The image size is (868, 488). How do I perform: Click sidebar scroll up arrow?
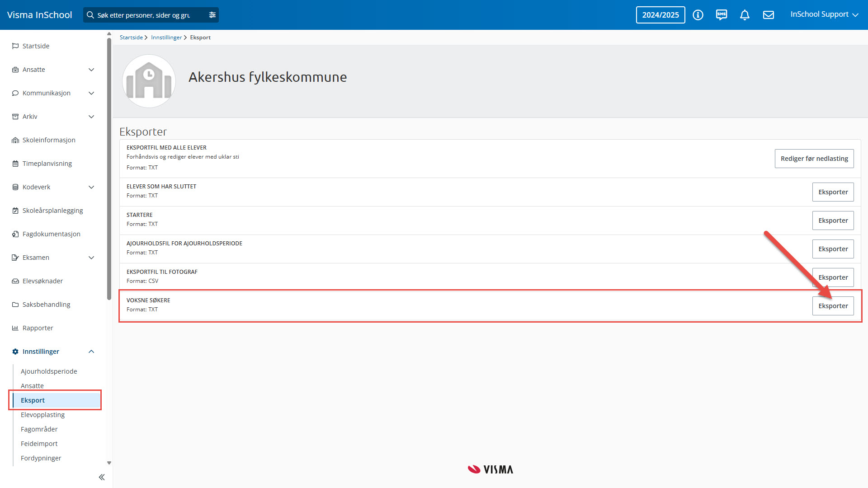tap(109, 34)
